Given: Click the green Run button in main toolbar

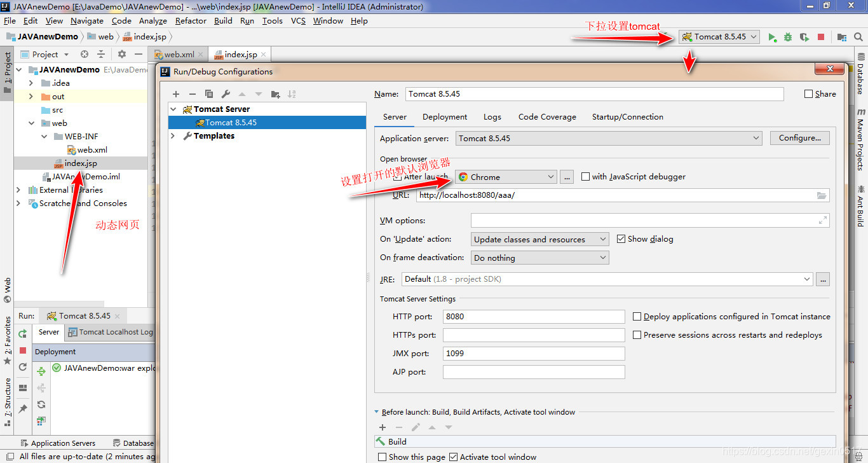Looking at the screenshot, I should 772,37.
